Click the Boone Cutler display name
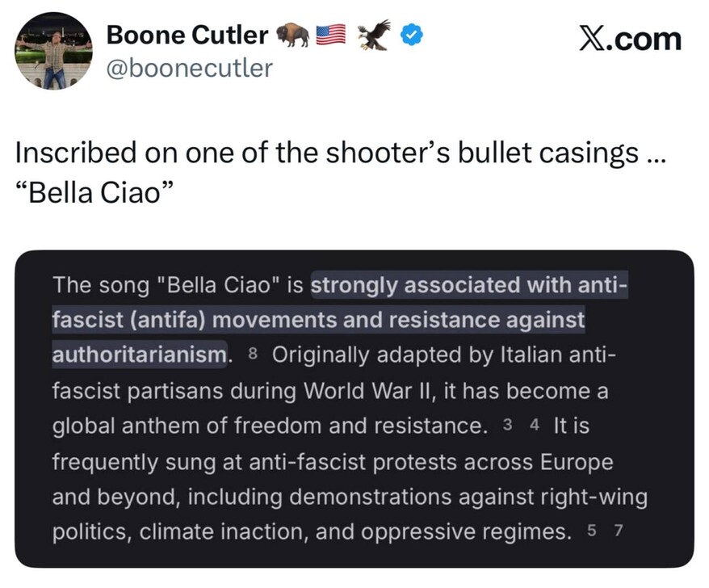This screenshot has width=709, height=588. 187,34
